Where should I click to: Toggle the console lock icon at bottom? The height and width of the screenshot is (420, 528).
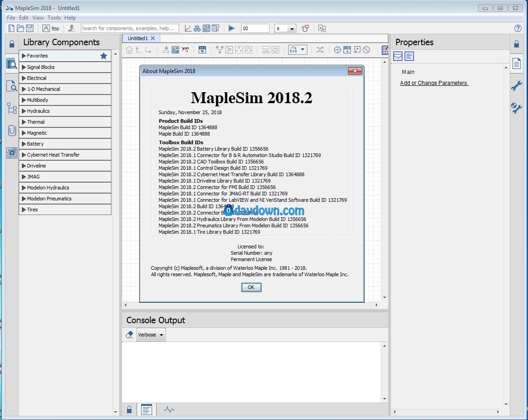coord(129,409)
